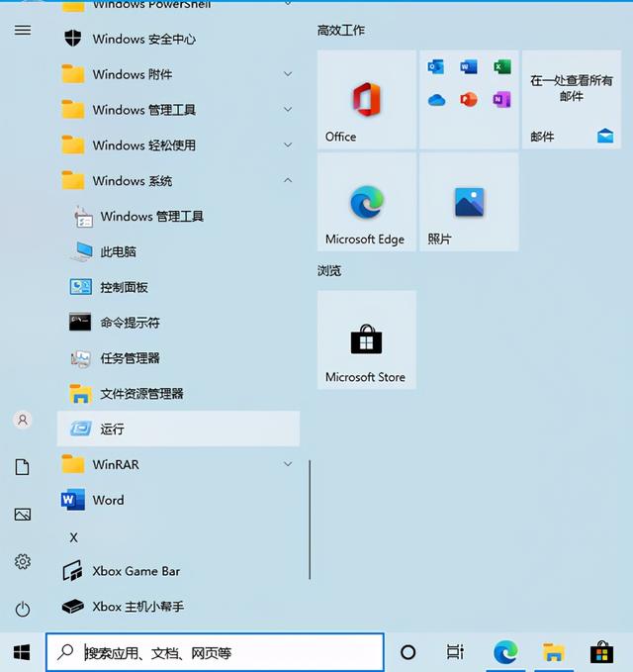Open the 邮件 mail tile

572,99
